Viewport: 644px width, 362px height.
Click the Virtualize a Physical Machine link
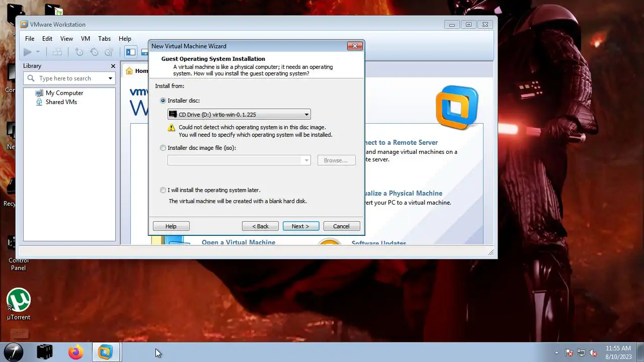[404, 193]
